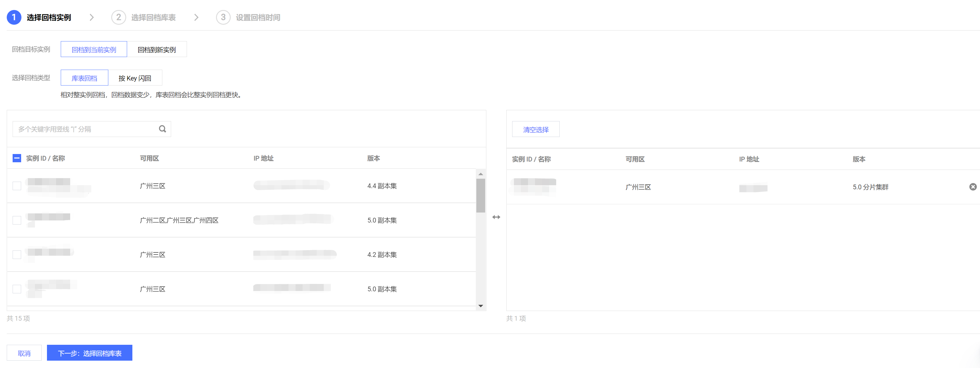The width and height of the screenshot is (980, 368).
Task: Click the step 1 circle icon
Action: tap(14, 17)
